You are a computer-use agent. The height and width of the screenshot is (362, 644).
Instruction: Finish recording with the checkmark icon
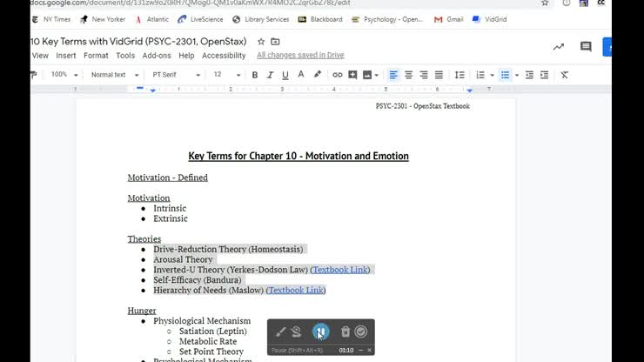[361, 332]
